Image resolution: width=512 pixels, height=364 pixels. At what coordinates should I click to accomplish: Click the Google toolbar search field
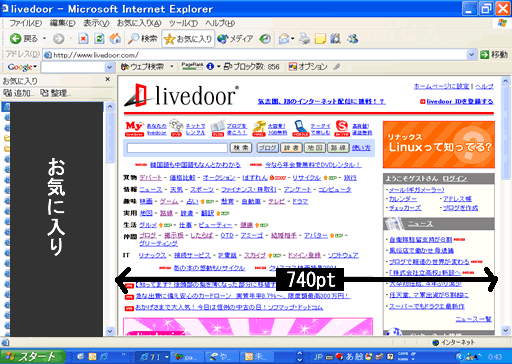[x=73, y=68]
